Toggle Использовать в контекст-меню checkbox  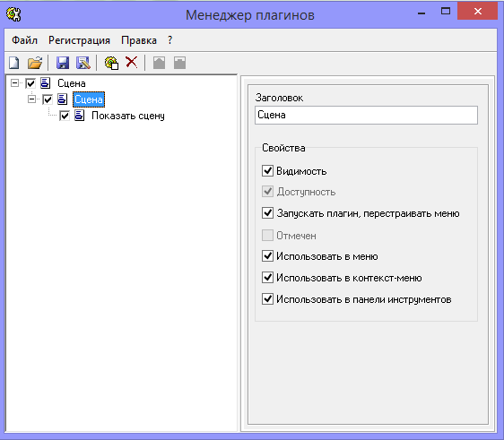[x=267, y=278]
